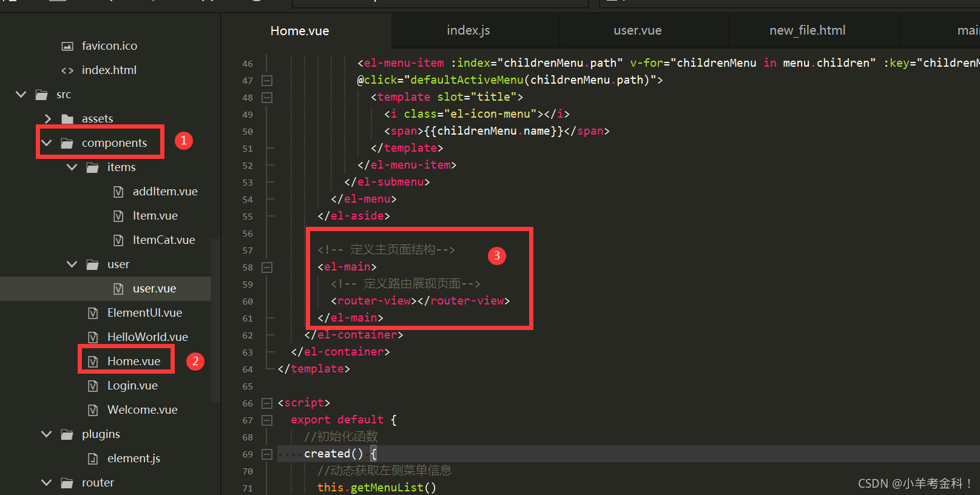Click created() on line 69
The height and width of the screenshot is (495, 980).
[334, 454]
